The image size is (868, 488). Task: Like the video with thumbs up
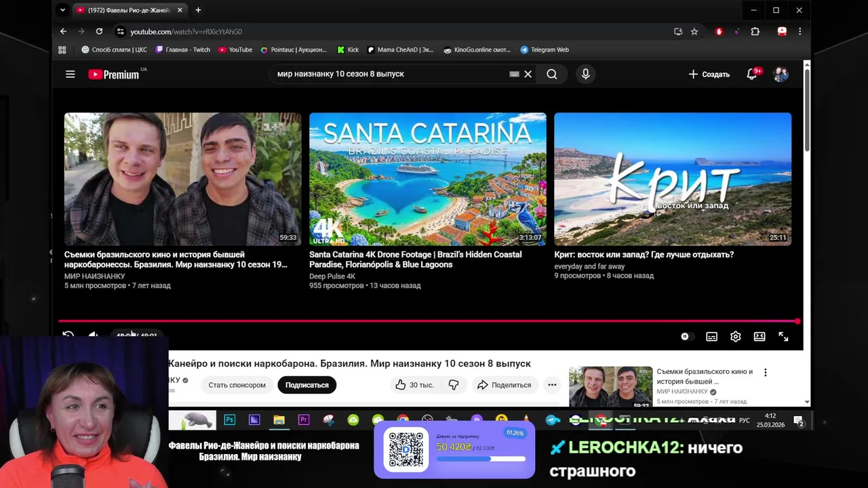pyautogui.click(x=414, y=385)
